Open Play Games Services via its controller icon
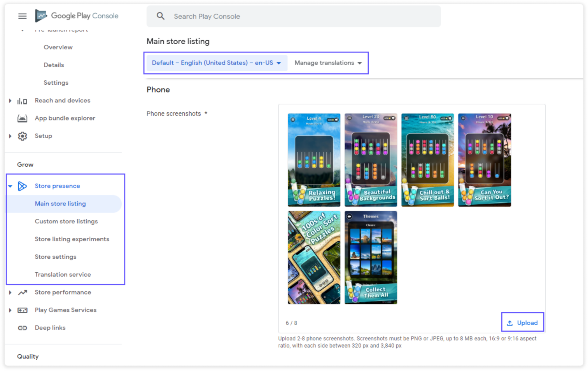The width and height of the screenshot is (588, 371). (x=22, y=310)
